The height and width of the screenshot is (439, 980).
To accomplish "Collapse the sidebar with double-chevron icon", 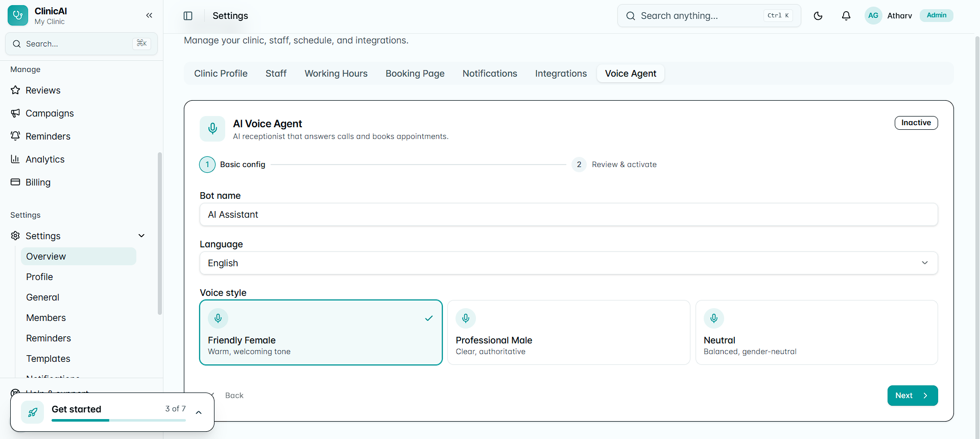I will click(149, 15).
